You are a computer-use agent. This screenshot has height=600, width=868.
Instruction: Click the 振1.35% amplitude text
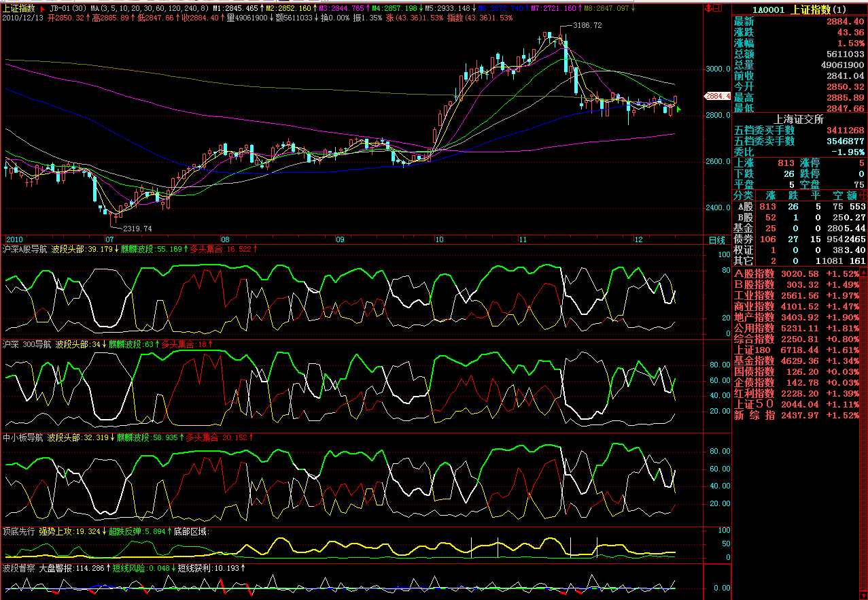[367, 18]
